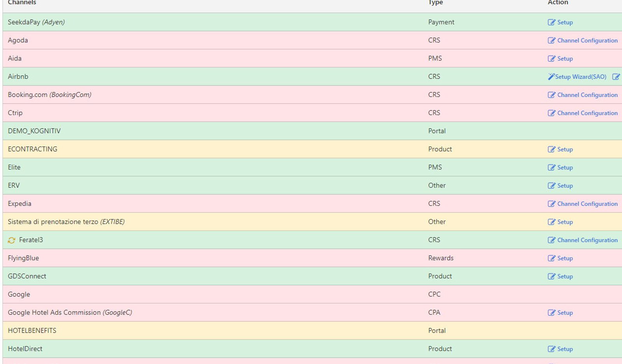
Task: Open Setup for Elite PMS
Action: 565,167
